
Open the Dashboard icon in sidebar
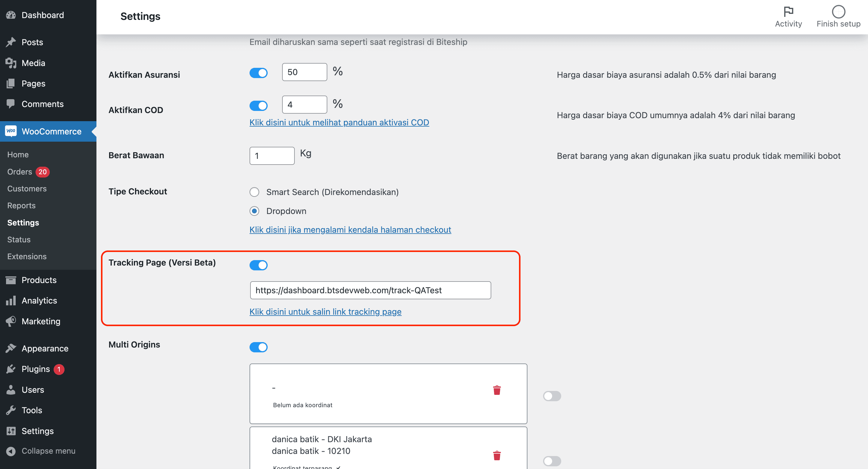[x=11, y=15]
